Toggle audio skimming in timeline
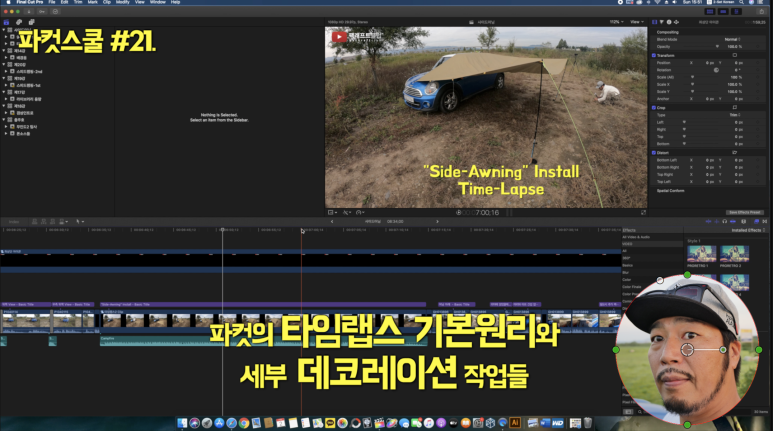Screen dimensions: 773x431 click(716, 222)
